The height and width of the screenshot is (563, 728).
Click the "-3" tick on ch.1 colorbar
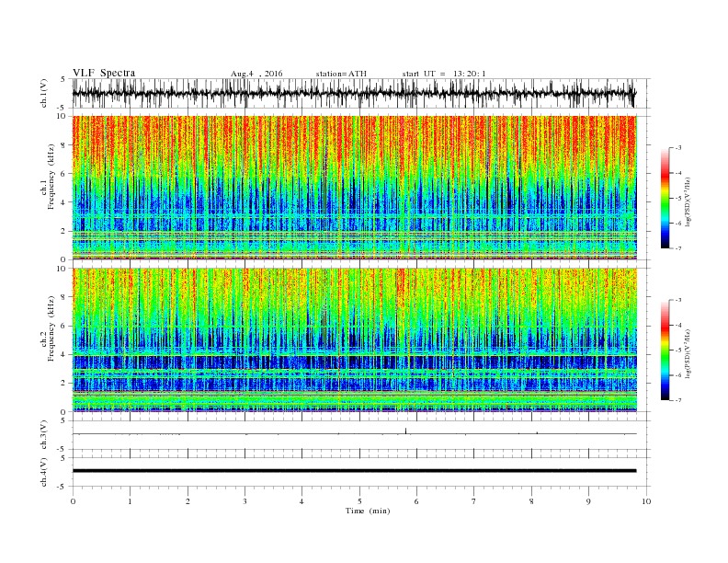[x=678, y=148]
